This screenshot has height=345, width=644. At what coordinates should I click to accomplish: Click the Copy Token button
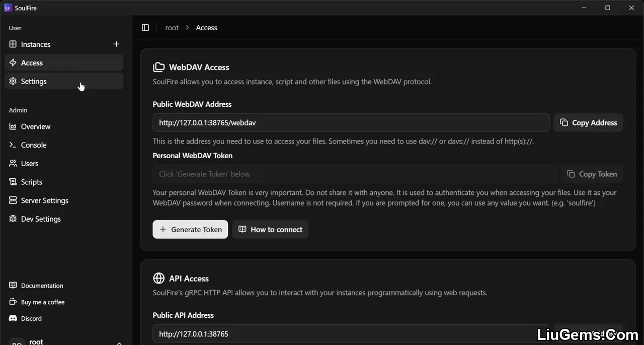(x=592, y=174)
